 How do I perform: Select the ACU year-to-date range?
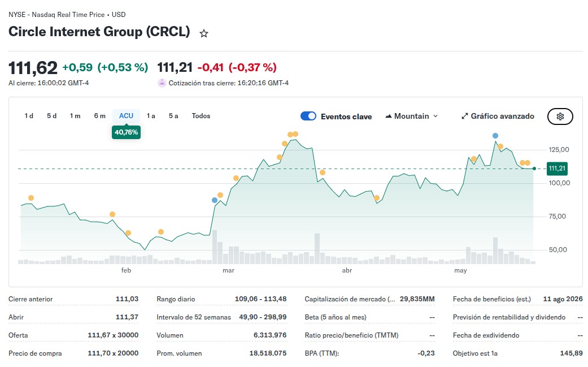pyautogui.click(x=127, y=116)
